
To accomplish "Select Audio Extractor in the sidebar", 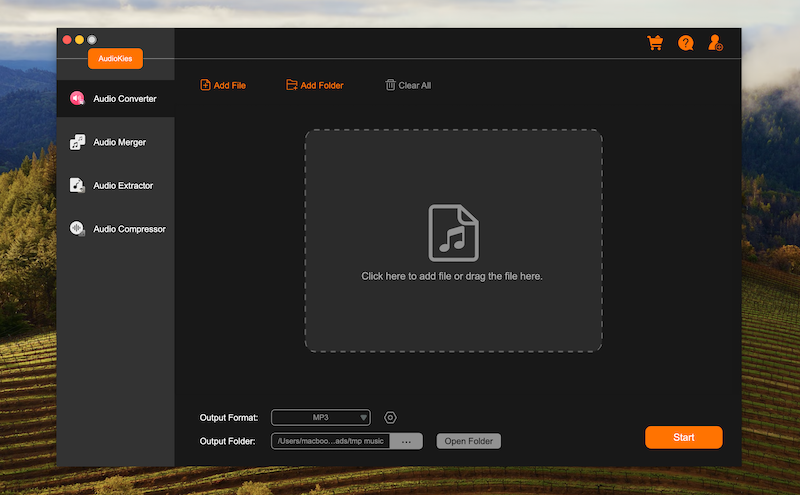I will tap(115, 186).
